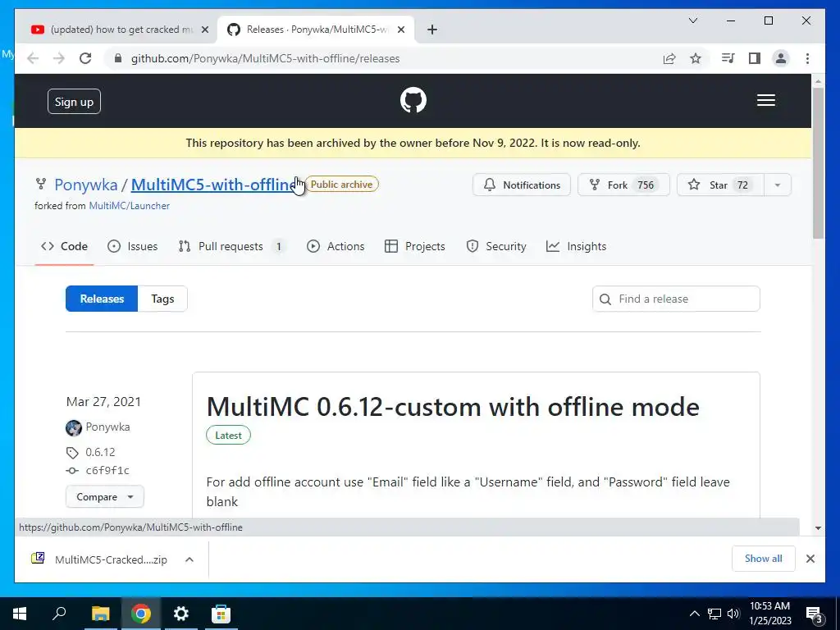Open the Security tab
Viewport: 840px width, 630px height.
[x=496, y=246]
